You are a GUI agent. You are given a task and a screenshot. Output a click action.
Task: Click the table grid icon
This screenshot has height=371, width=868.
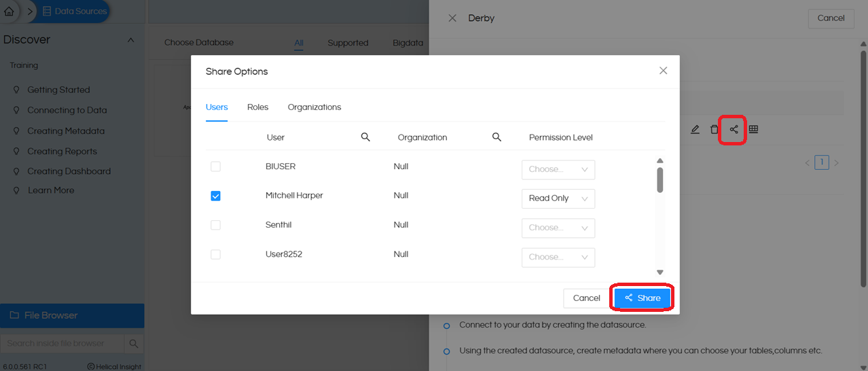tap(753, 129)
